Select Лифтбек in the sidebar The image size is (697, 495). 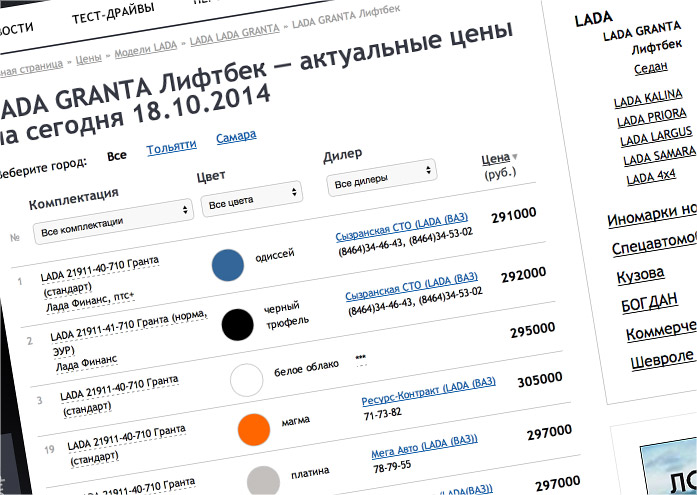coord(657,47)
